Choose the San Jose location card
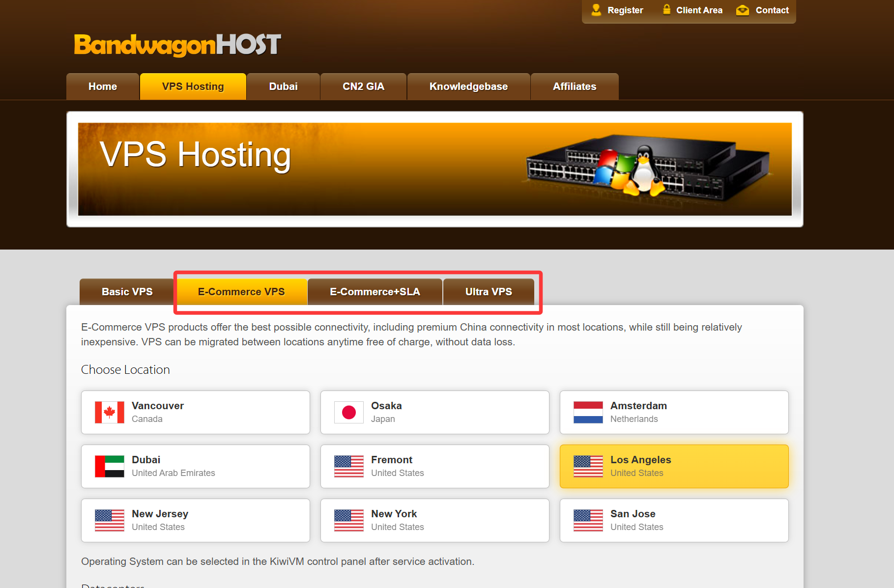The height and width of the screenshot is (588, 894). point(674,520)
